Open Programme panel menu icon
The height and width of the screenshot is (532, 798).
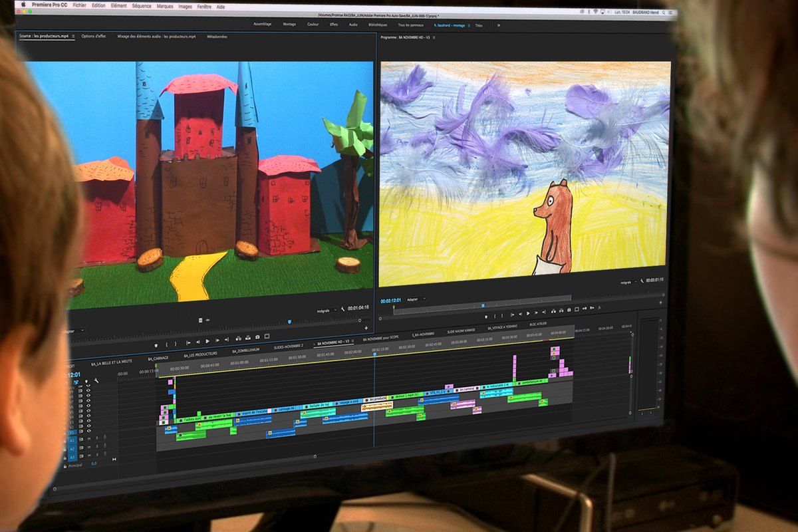tap(434, 38)
